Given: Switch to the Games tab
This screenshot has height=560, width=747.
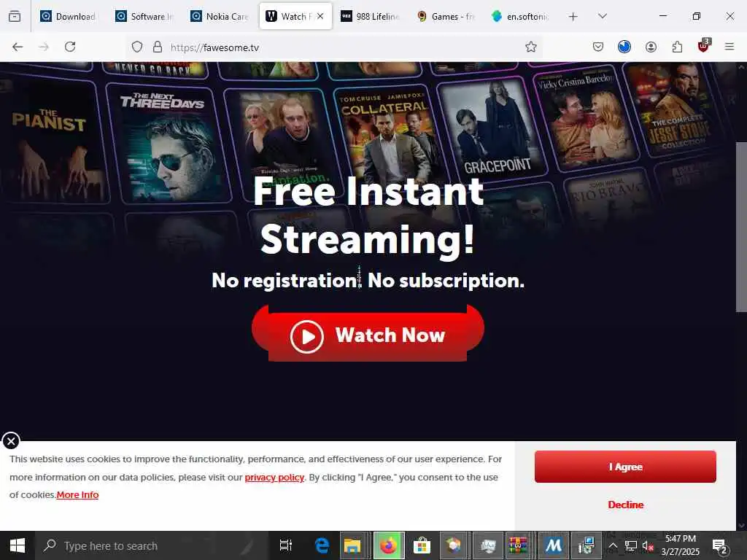Looking at the screenshot, I should 446,16.
